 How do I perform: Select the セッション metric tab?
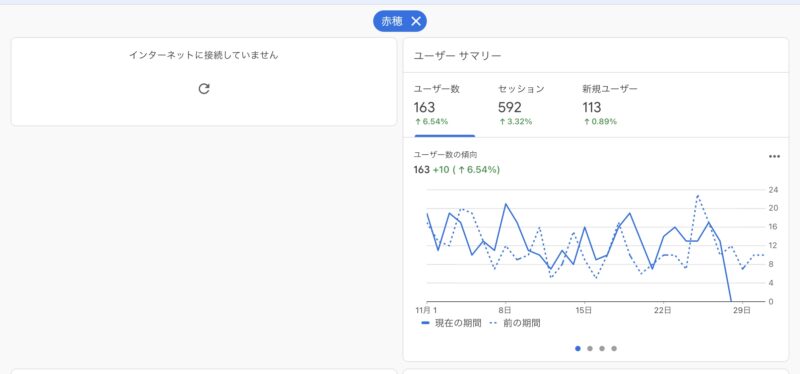521,107
